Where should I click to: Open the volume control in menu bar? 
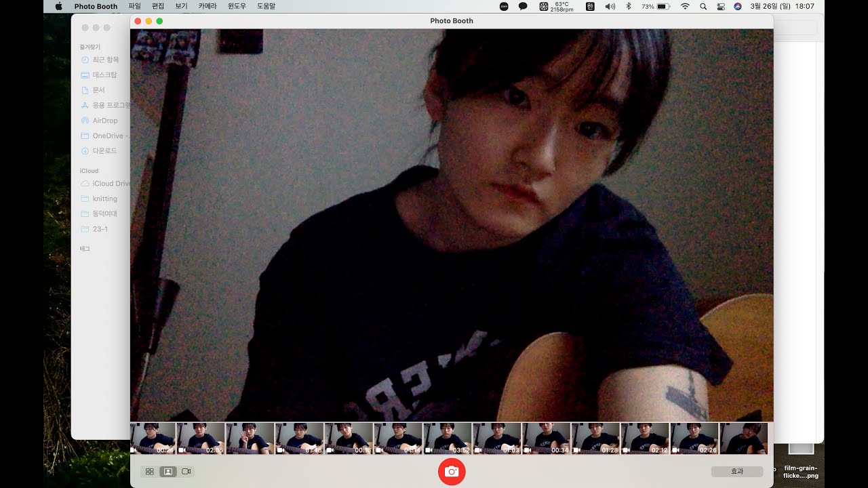point(610,6)
